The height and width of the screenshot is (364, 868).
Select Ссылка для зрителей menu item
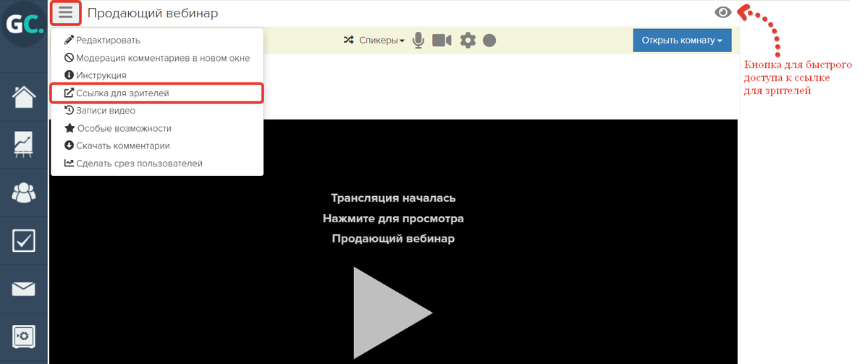[156, 93]
